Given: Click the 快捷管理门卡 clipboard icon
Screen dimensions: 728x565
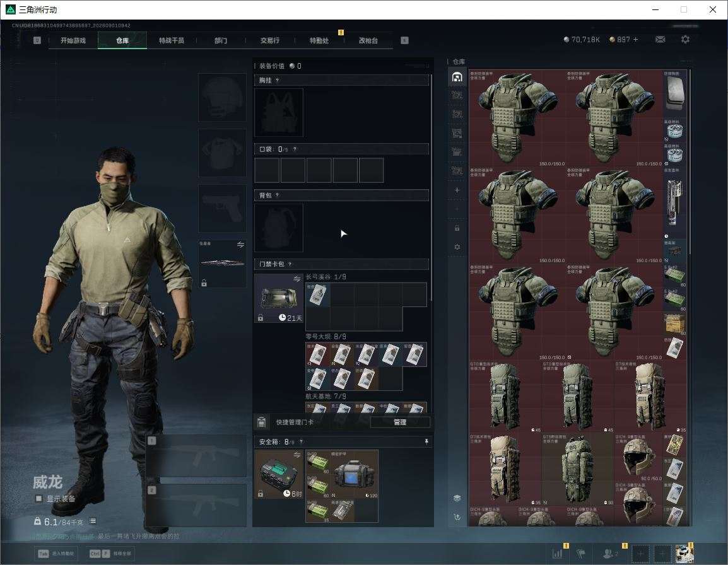Looking at the screenshot, I should [x=261, y=422].
